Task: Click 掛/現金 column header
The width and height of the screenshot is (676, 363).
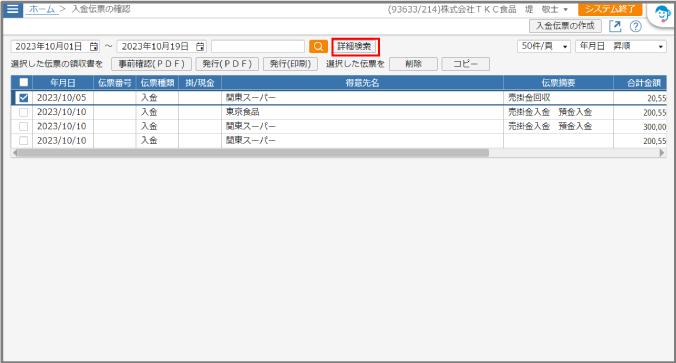Action: point(200,83)
